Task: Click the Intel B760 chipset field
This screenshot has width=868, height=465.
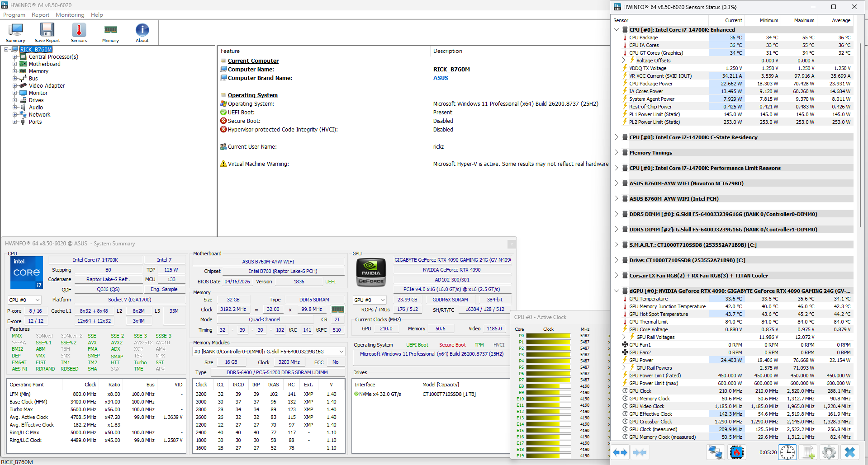Action: point(283,272)
